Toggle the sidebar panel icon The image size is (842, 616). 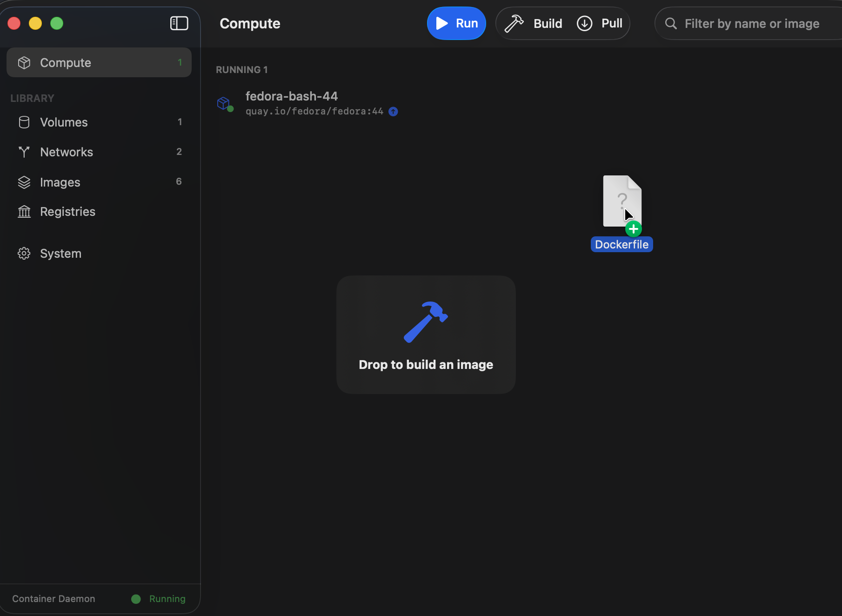point(179,23)
